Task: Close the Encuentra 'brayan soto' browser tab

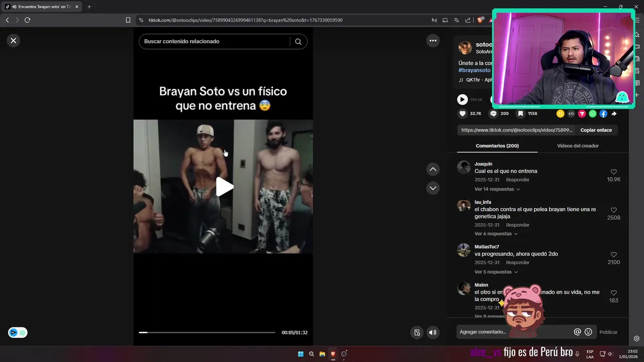Action: pos(77,7)
